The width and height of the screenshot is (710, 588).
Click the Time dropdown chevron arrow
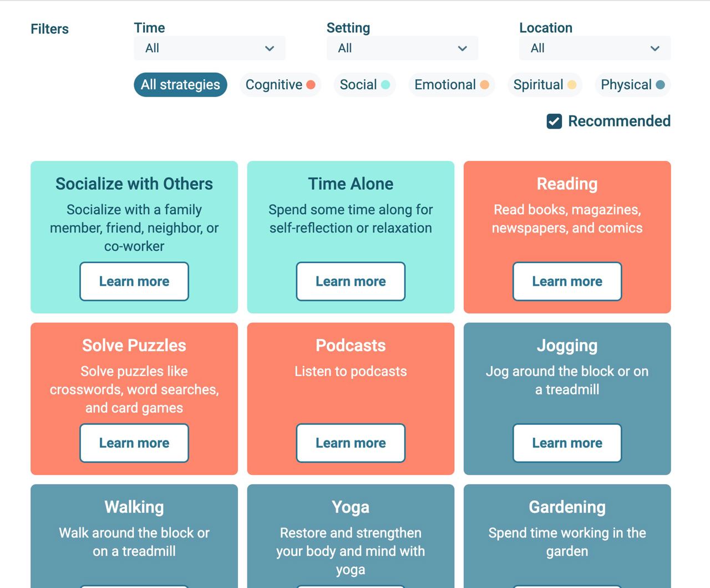pos(270,48)
